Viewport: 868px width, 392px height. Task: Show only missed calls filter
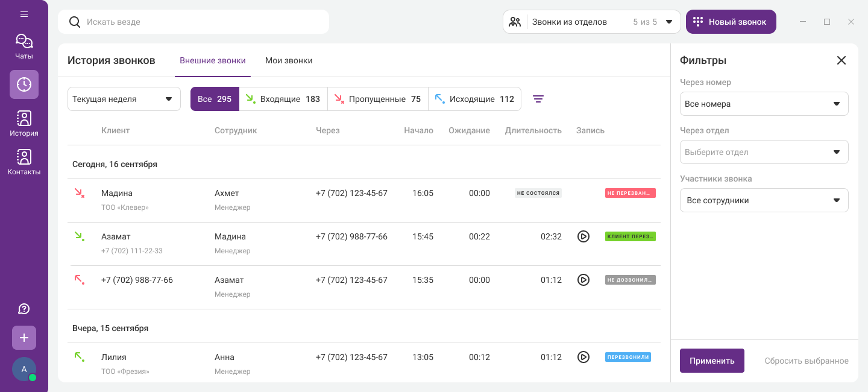click(x=378, y=99)
